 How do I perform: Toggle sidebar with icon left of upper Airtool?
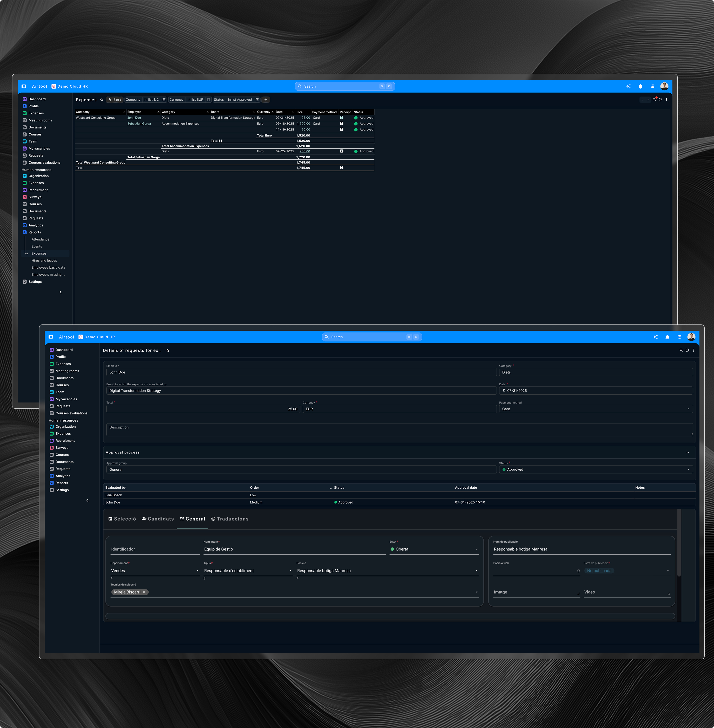coord(24,86)
